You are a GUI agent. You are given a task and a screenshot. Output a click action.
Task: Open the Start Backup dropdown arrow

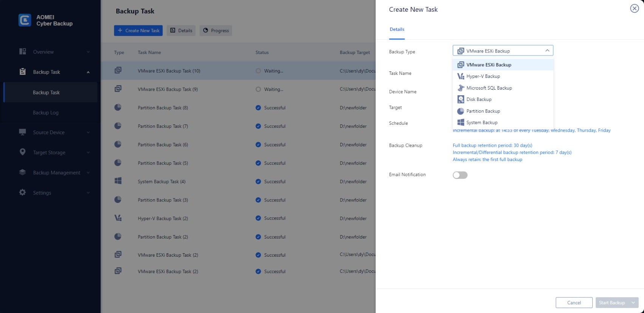tap(633, 303)
